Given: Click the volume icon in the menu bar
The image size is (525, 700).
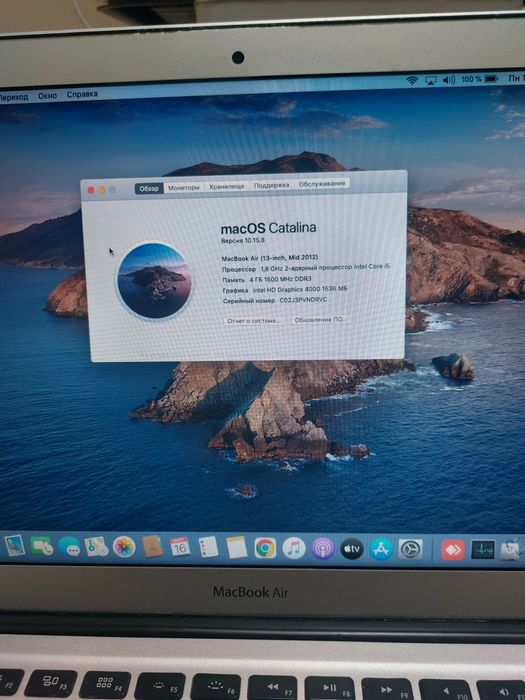Looking at the screenshot, I should [x=449, y=80].
